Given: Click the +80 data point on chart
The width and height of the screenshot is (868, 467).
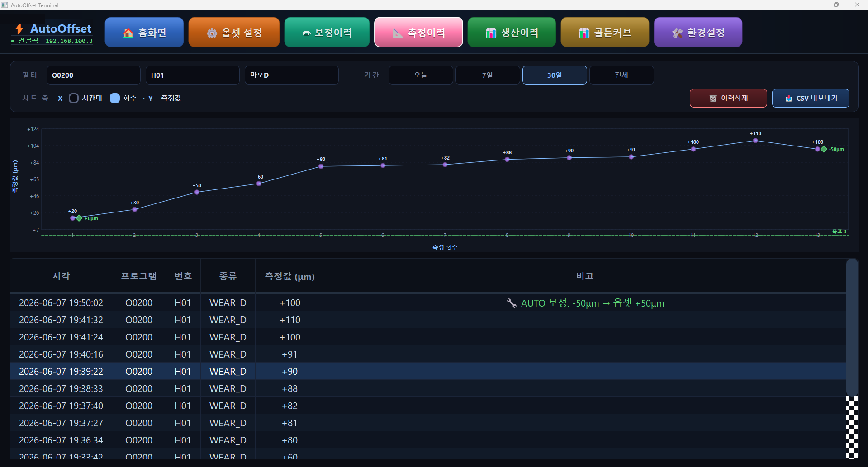Looking at the screenshot, I should point(321,166).
